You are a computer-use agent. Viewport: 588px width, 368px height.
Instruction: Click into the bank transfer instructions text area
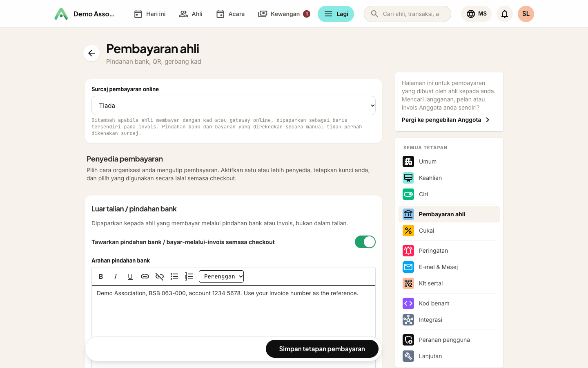pos(234,311)
